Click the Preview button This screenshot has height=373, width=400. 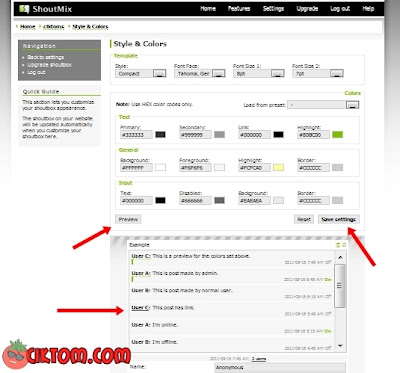[x=128, y=219]
